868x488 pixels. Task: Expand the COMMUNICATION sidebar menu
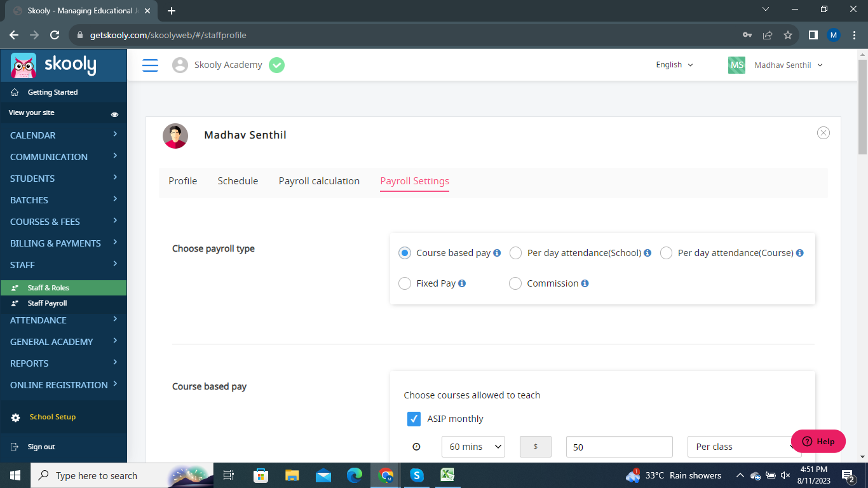click(x=64, y=157)
